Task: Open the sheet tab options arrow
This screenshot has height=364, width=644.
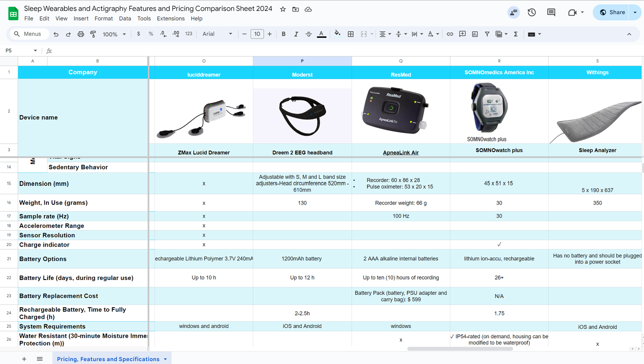Action: pyautogui.click(x=165, y=359)
